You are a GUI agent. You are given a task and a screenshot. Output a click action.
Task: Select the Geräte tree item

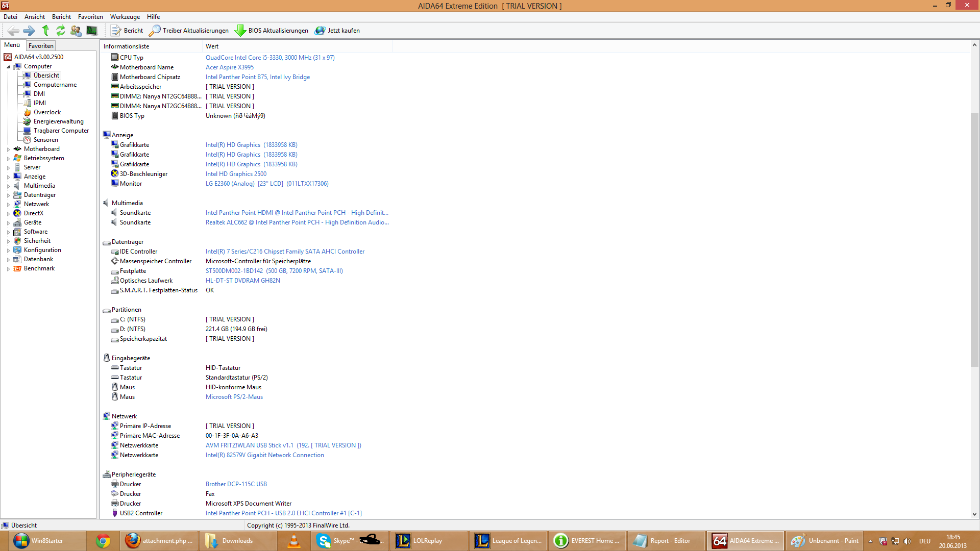(x=33, y=222)
